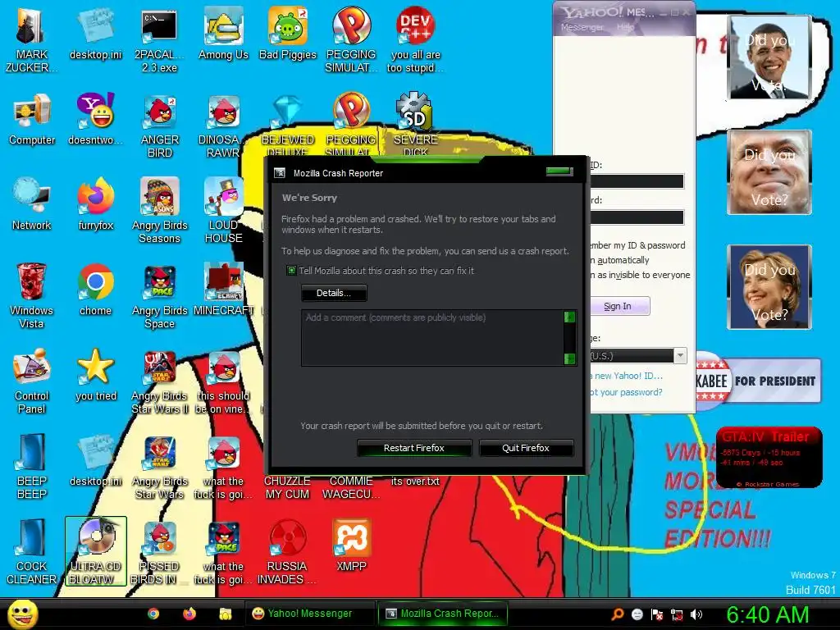Viewport: 840px width, 630px height.
Task: Click the comment box scrollbar down arrow
Action: [x=569, y=358]
